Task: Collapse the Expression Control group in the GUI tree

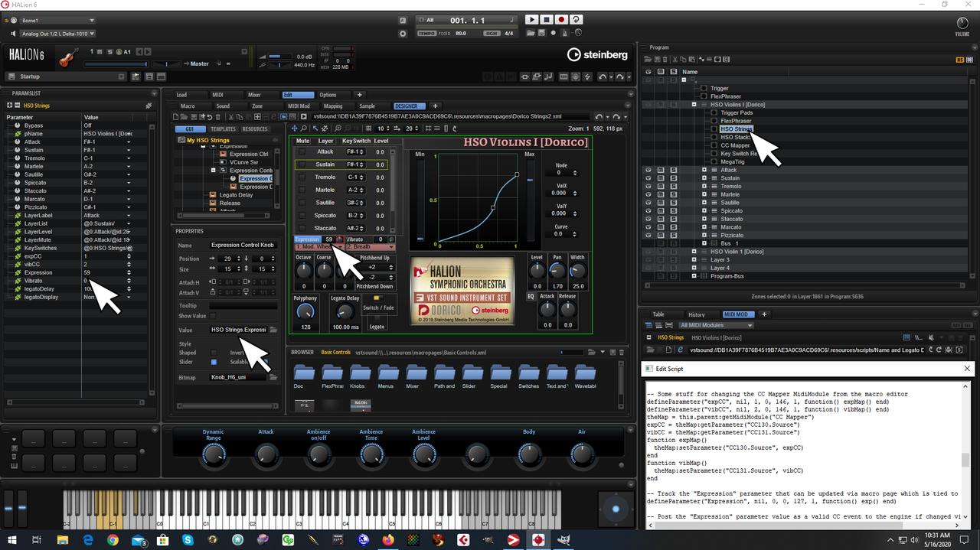Action: (x=214, y=171)
